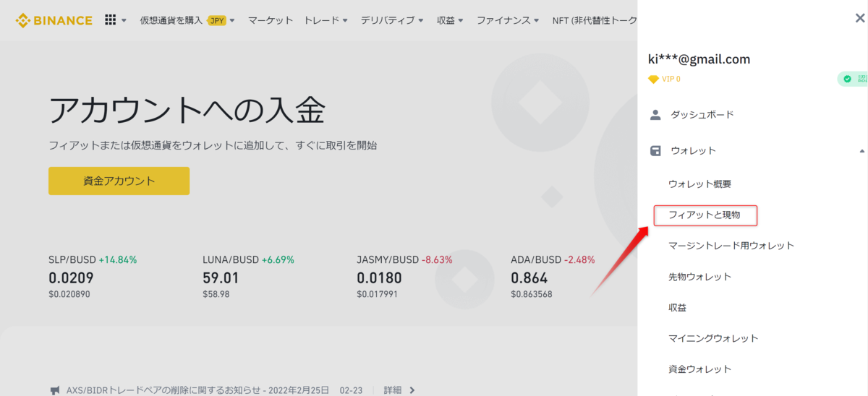
Task: Click the $58.98 LUNA dollar value
Action: (x=216, y=294)
